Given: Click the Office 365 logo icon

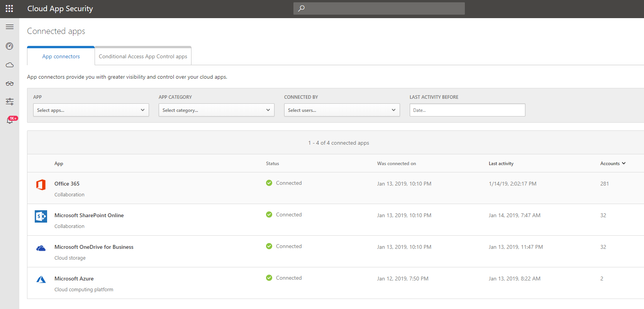Looking at the screenshot, I should (41, 185).
